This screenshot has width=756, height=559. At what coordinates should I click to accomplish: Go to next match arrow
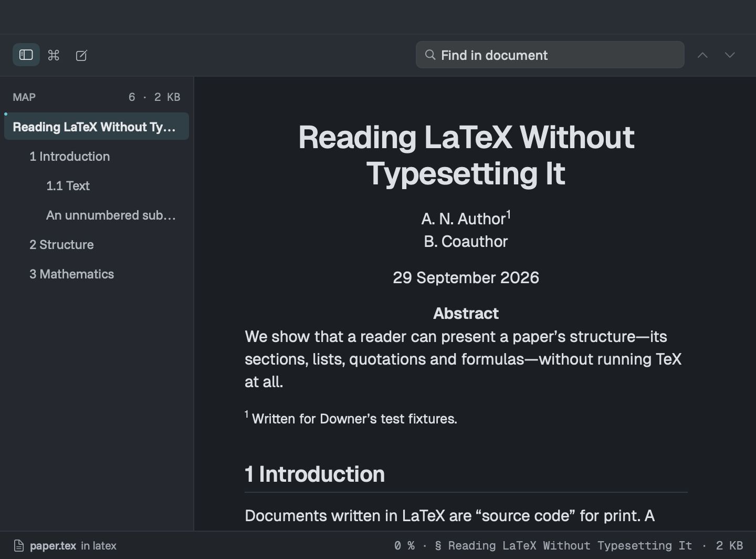tap(730, 55)
